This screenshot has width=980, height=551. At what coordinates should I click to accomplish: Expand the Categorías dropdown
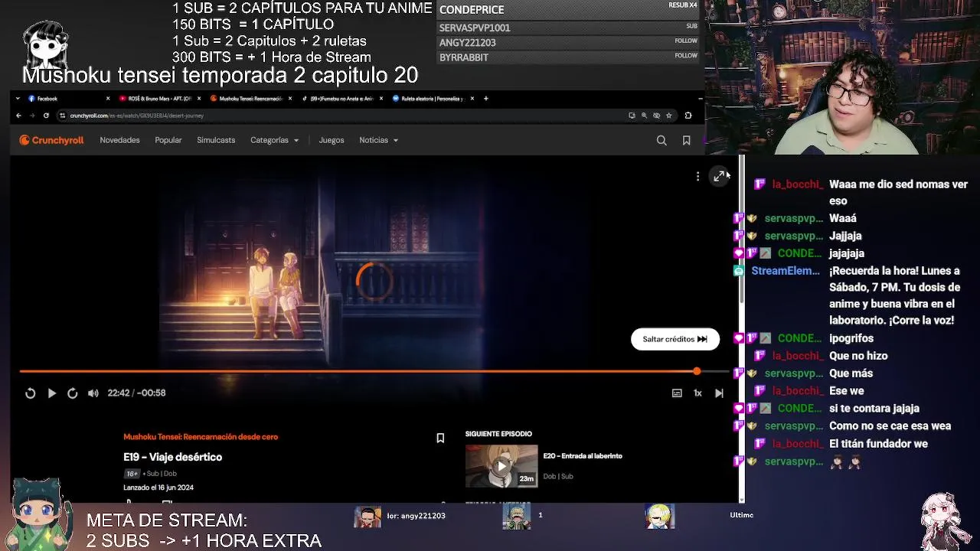pos(274,140)
